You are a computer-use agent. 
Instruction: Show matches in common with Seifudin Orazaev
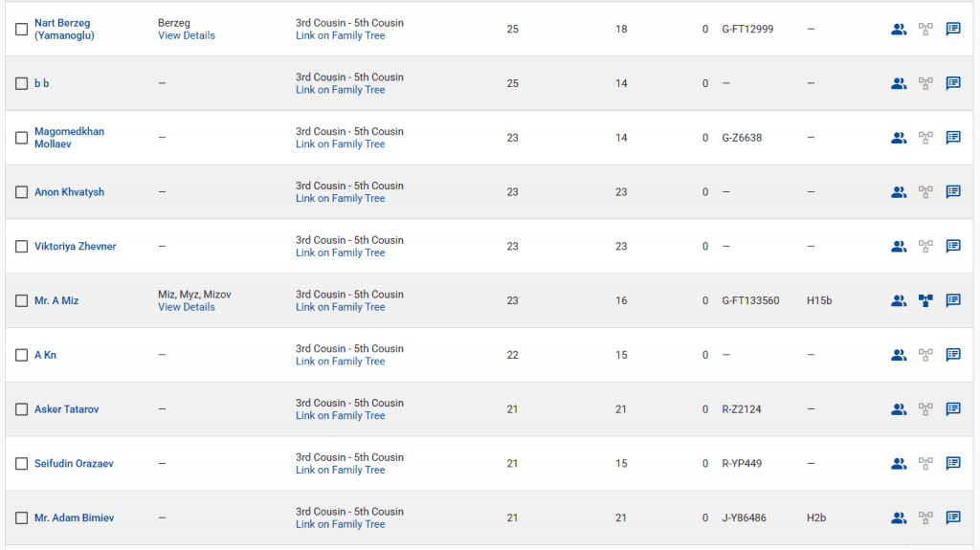point(898,464)
